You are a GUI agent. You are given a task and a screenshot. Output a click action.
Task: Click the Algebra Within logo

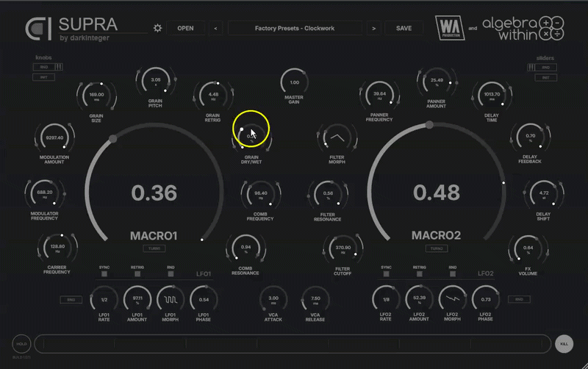coord(523,28)
